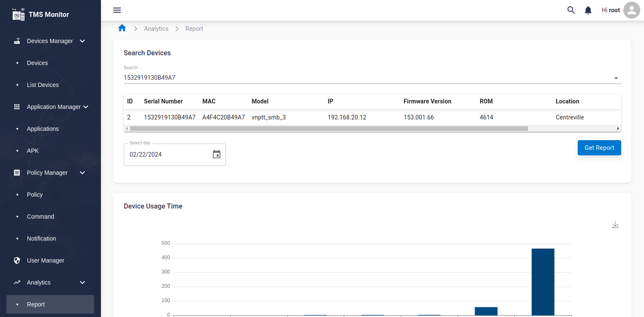644x317 pixels.
Task: Go home via breadcrumb house icon
Action: pyautogui.click(x=122, y=28)
